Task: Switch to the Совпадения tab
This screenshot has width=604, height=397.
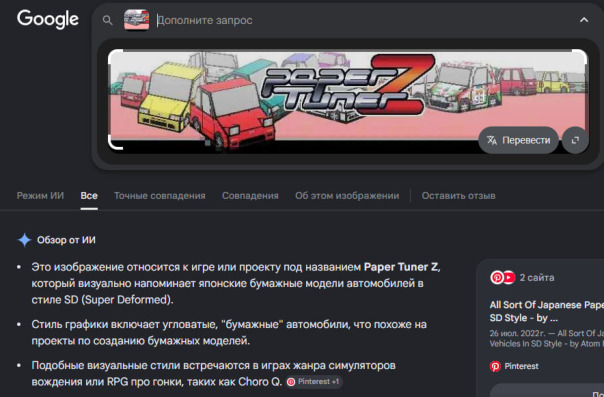Action: (250, 196)
